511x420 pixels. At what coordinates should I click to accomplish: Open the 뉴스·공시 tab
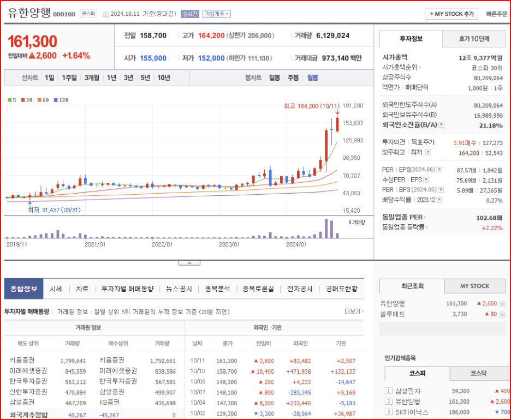point(179,289)
